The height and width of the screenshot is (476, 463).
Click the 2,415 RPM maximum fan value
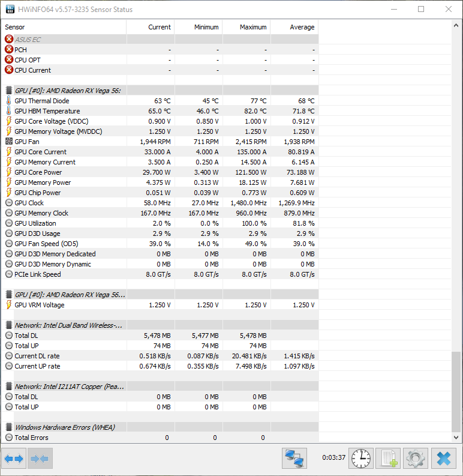pos(251,142)
